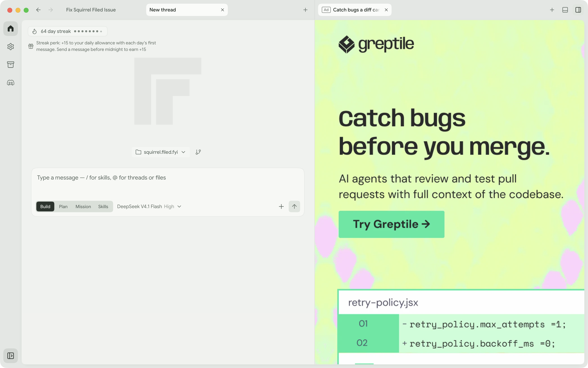The height and width of the screenshot is (368, 588).
Task: Toggle the right side panel layout icon
Action: tap(578, 10)
